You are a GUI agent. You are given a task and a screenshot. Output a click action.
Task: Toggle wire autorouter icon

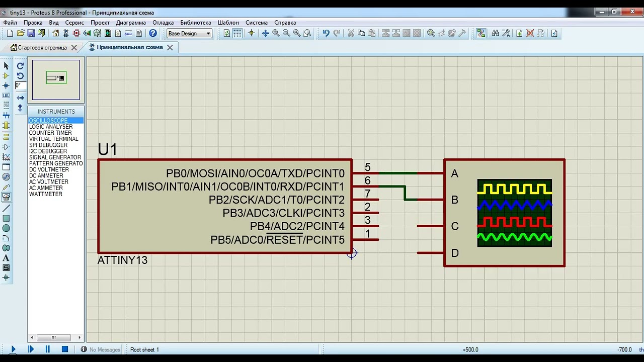coord(481,33)
